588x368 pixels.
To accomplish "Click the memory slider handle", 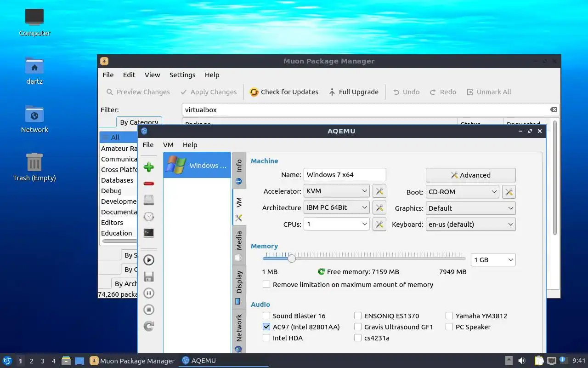I will point(291,259).
